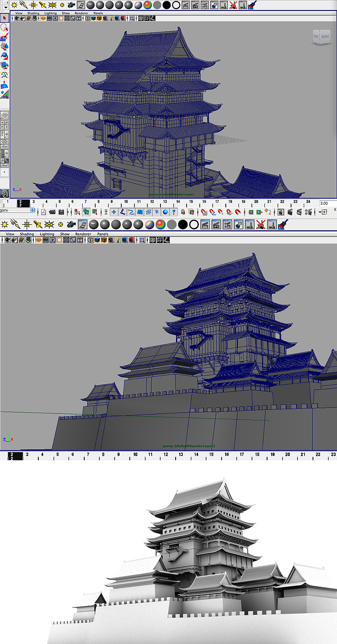This screenshot has width=337, height=644.
Task: Activate the Lasso select tool
Action: point(5,27)
